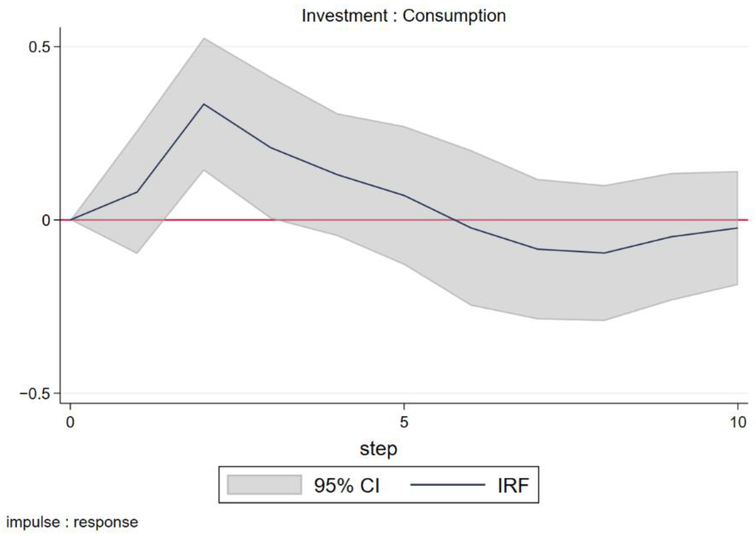
Task: Click where the IRF line crosses the red zero line
Action: [x=457, y=220]
